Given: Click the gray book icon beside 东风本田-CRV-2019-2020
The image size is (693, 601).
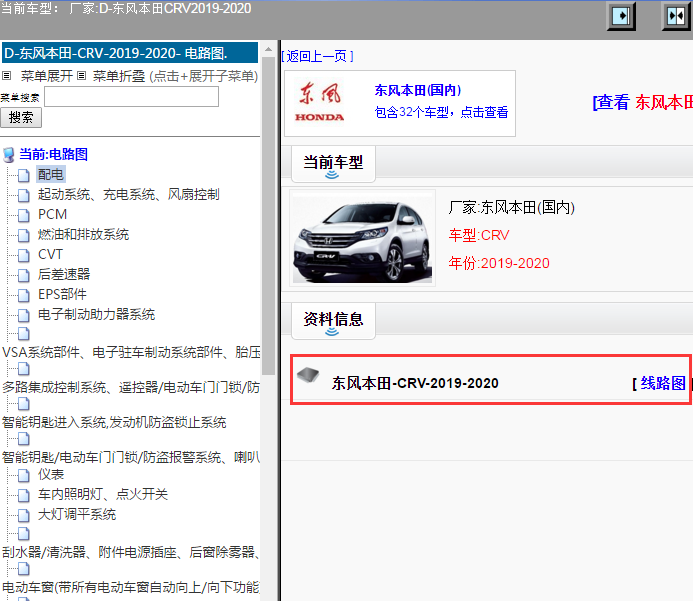Looking at the screenshot, I should pyautogui.click(x=308, y=375).
